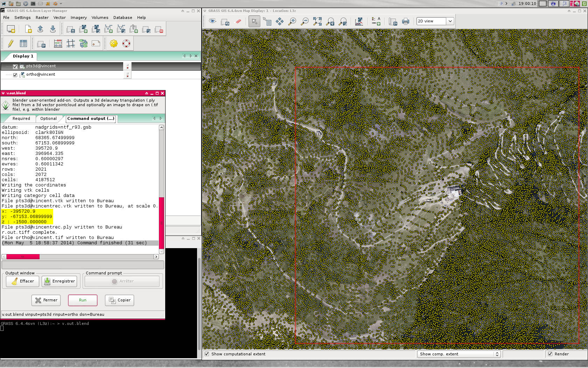The width and height of the screenshot is (588, 368).
Task: Open the File menu
Action: 6,18
